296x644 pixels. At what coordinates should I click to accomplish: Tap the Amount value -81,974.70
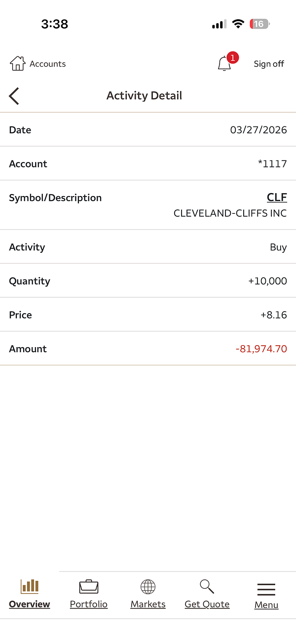point(261,349)
